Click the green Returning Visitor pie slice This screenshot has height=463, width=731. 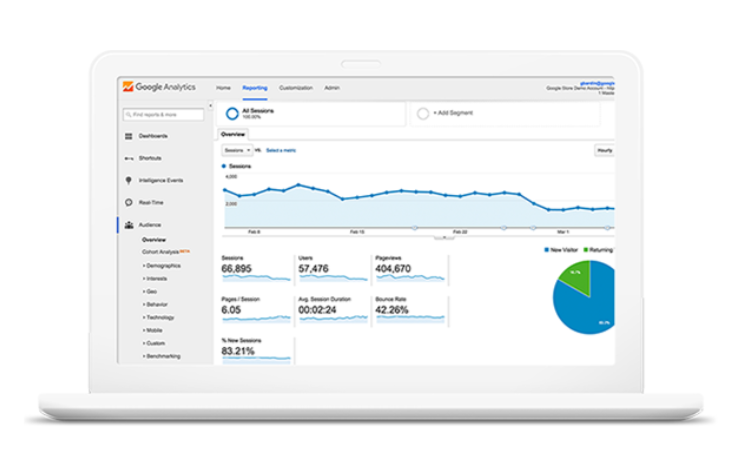click(x=576, y=275)
